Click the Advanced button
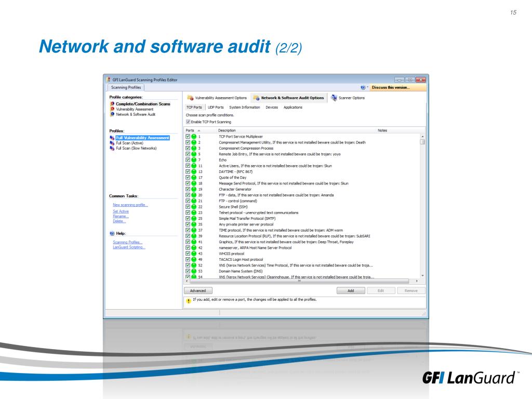 (x=198, y=291)
